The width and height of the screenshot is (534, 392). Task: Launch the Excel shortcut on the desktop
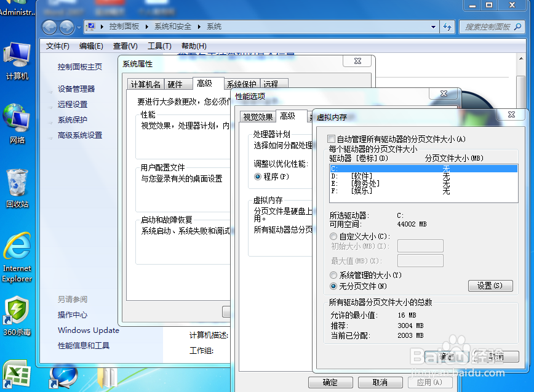coord(17,374)
